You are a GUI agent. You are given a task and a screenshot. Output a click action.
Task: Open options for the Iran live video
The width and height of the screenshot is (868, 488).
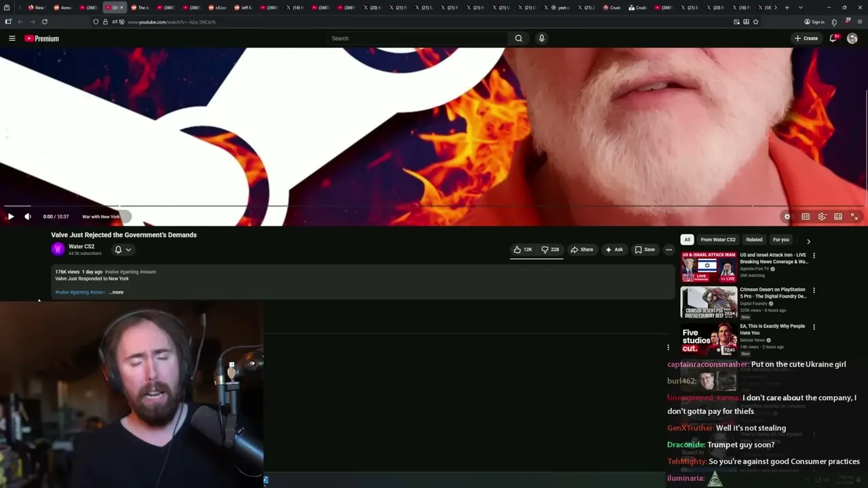click(x=814, y=256)
